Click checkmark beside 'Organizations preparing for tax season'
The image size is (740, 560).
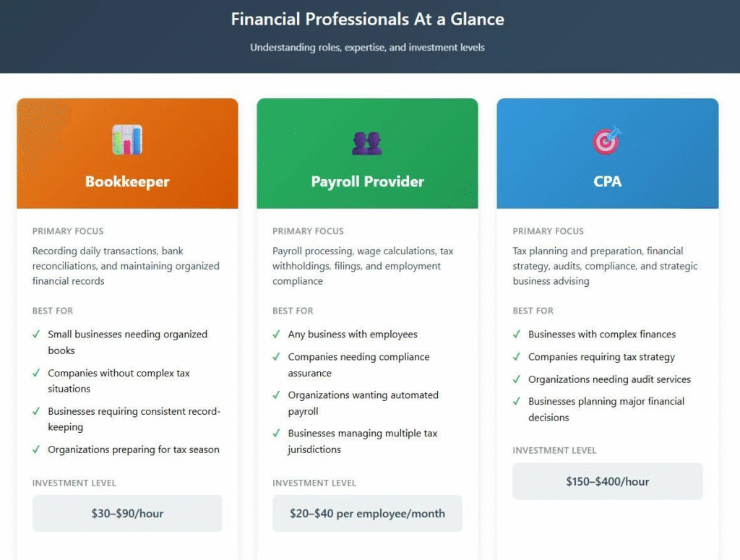point(36,449)
